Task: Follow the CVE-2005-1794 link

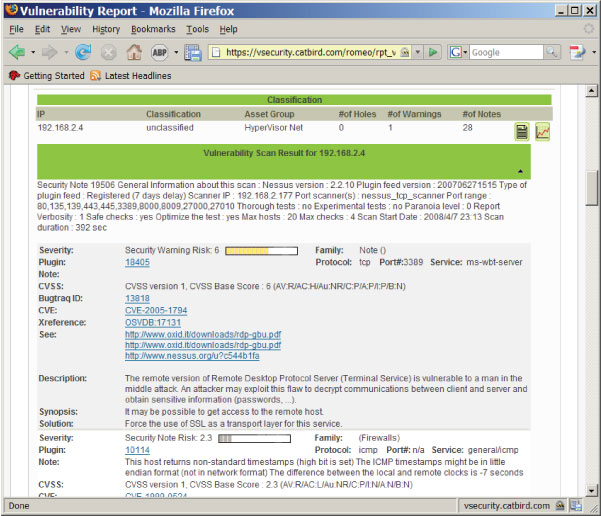Action: point(156,310)
